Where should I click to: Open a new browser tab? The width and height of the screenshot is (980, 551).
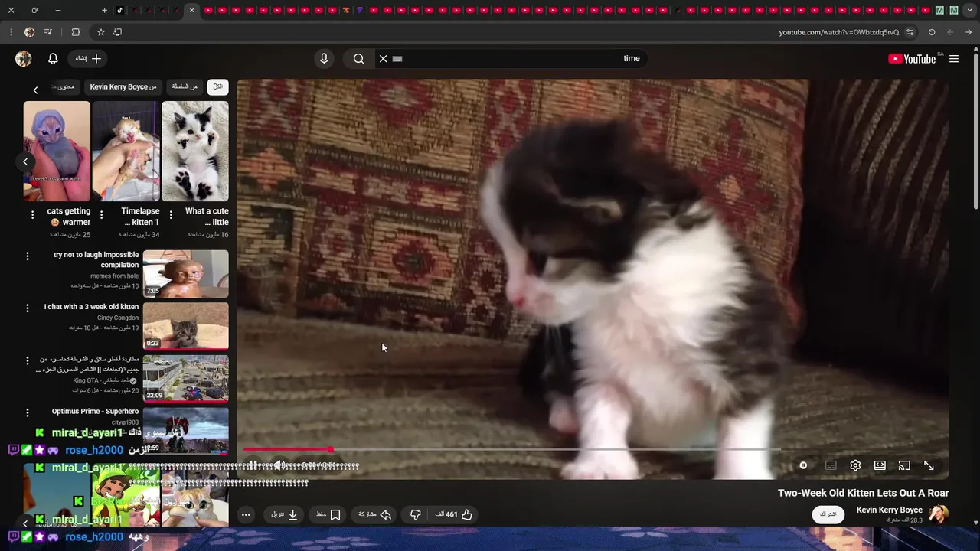(x=104, y=10)
